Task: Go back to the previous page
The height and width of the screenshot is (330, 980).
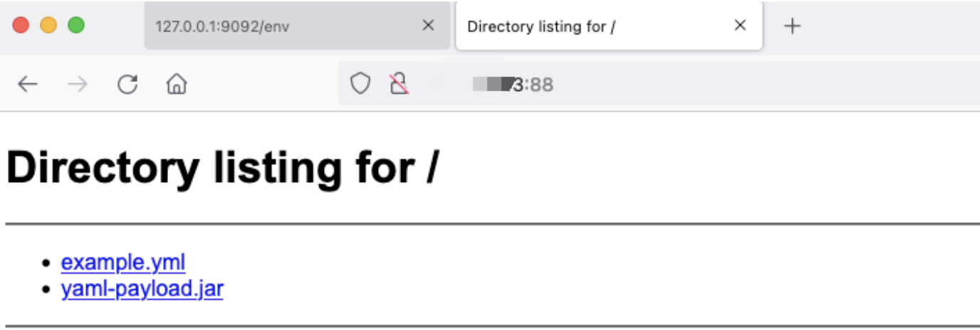Action: tap(27, 85)
